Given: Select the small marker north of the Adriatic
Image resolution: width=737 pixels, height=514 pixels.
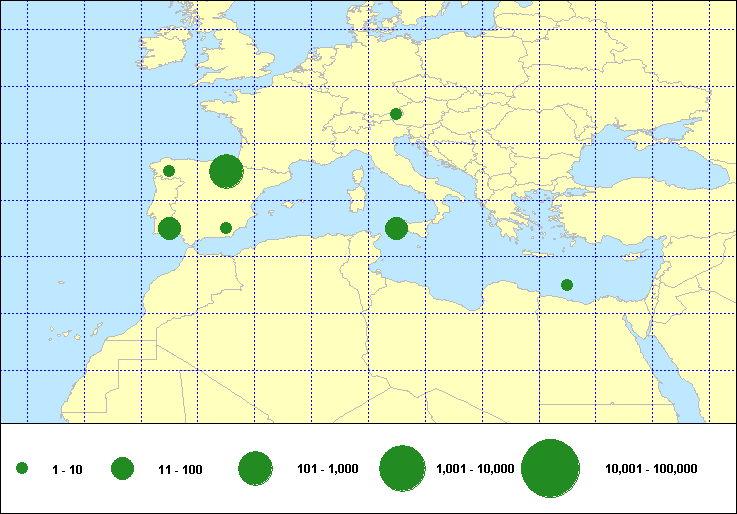Looking at the screenshot, I should pos(396,114).
